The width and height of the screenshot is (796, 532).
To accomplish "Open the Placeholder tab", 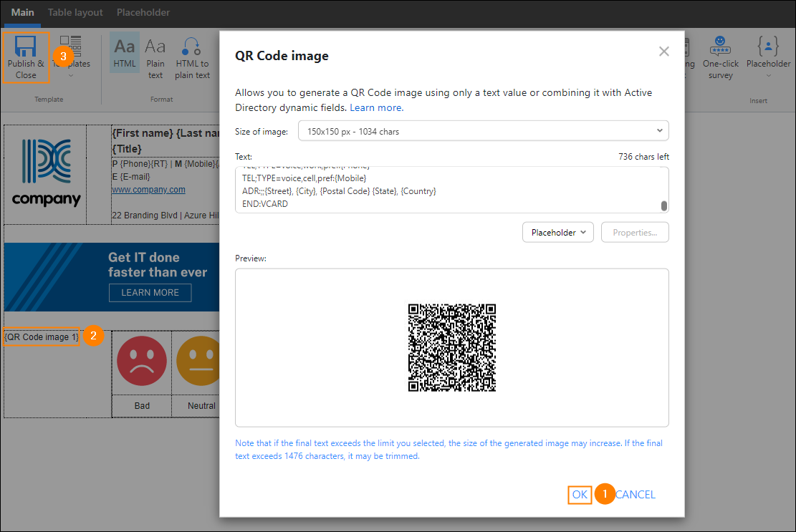I will point(143,12).
